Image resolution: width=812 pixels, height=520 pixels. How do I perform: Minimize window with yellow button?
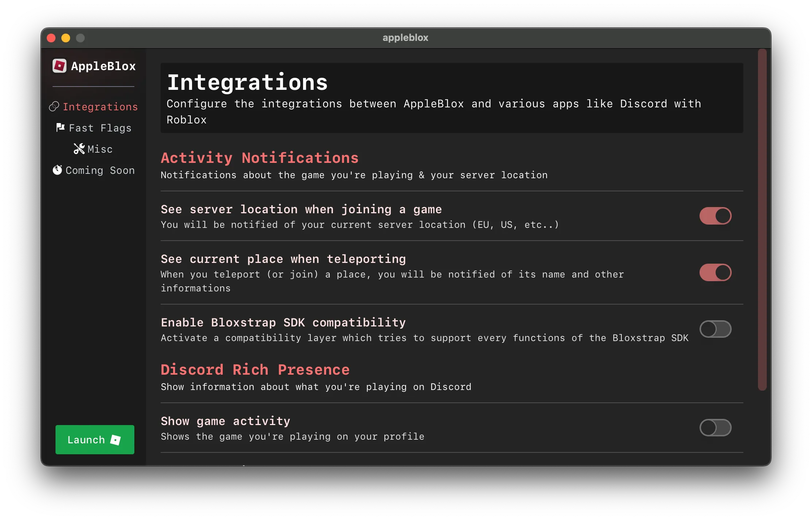(x=66, y=38)
